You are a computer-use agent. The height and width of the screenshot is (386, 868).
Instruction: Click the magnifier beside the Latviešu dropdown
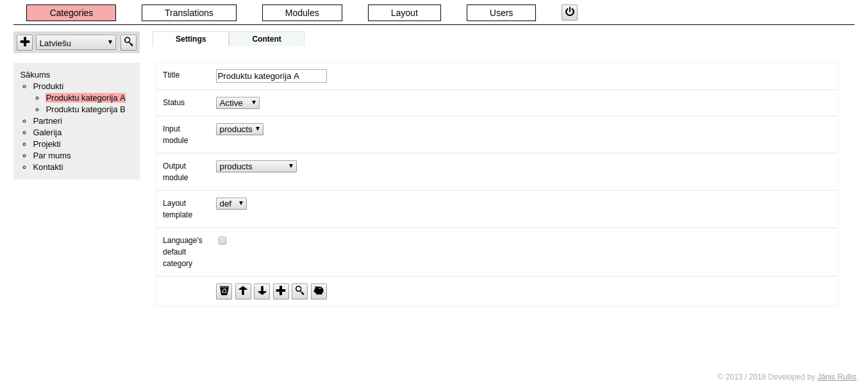coord(129,42)
